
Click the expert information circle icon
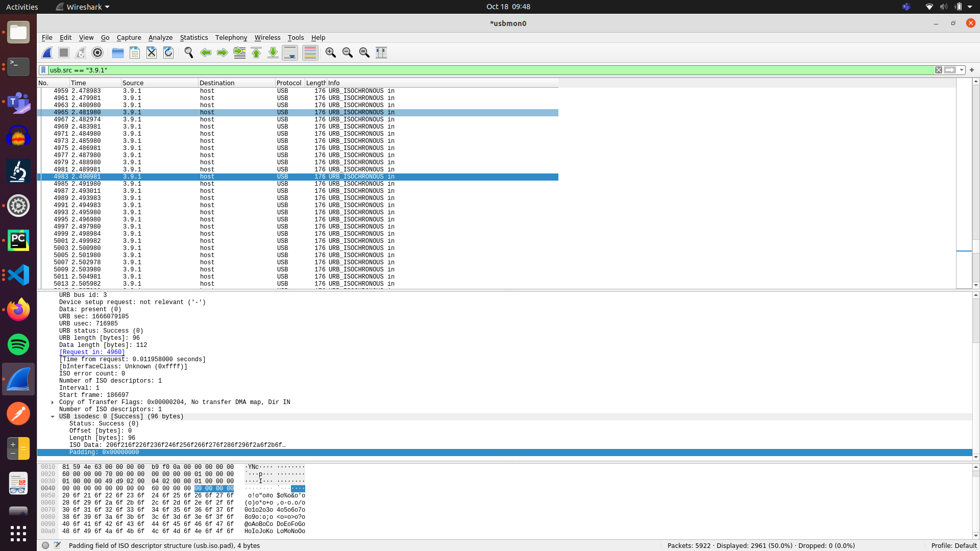[45, 545]
